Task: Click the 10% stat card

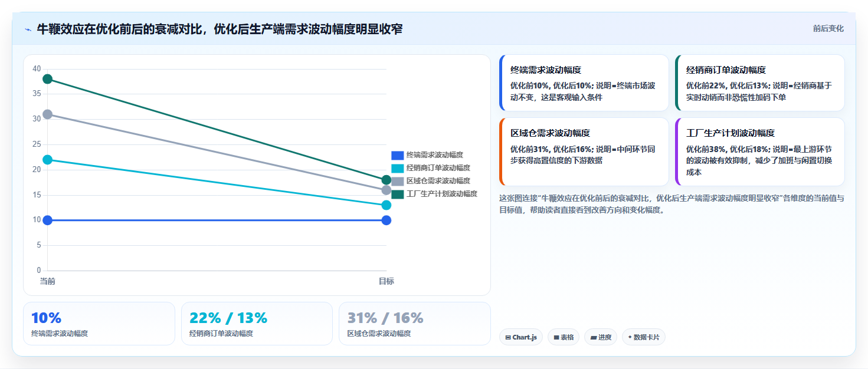Action: click(99, 324)
